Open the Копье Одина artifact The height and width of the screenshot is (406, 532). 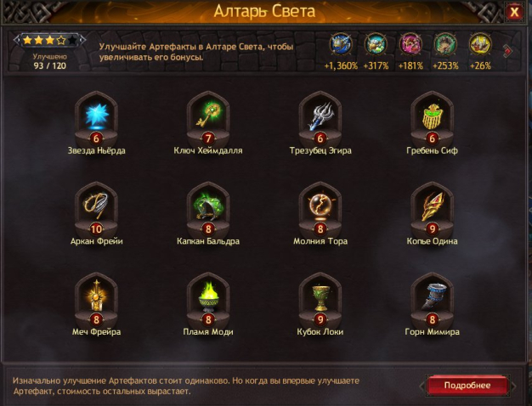433,209
